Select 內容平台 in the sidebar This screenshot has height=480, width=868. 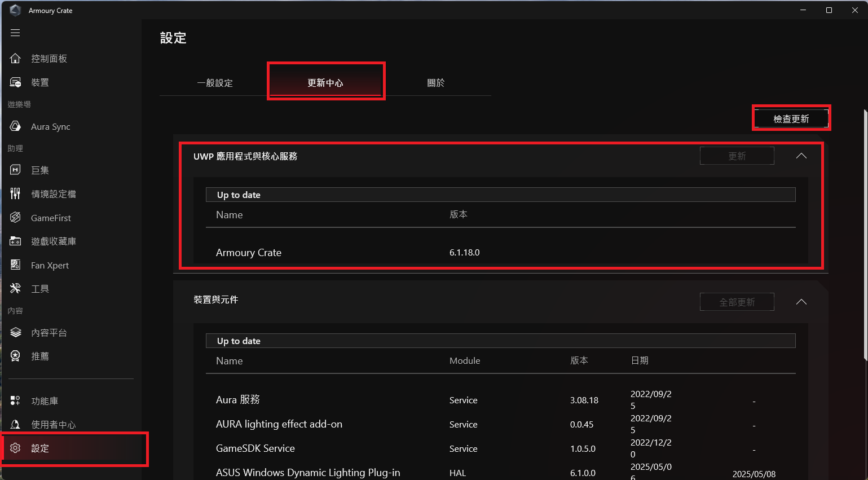pyautogui.click(x=49, y=333)
